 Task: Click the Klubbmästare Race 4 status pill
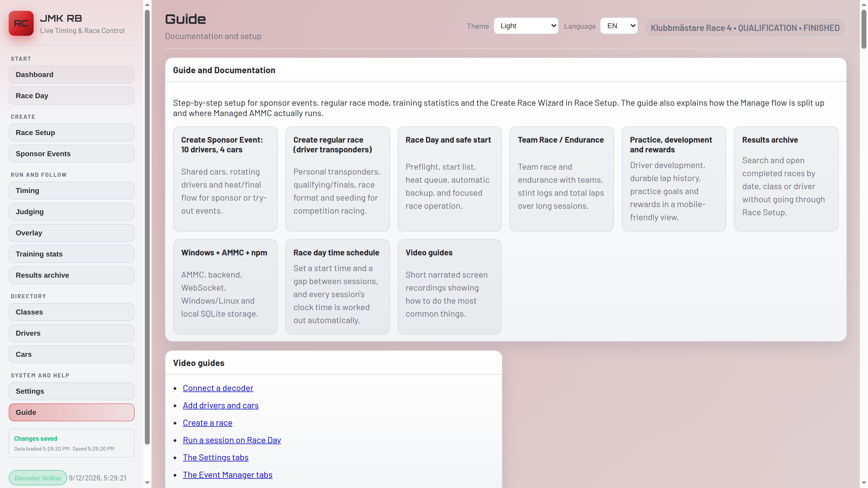coord(745,28)
